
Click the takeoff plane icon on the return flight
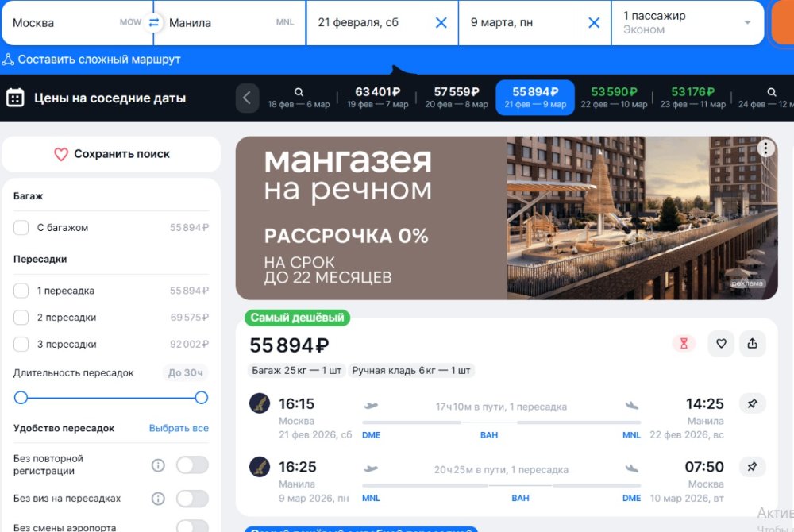tap(371, 468)
